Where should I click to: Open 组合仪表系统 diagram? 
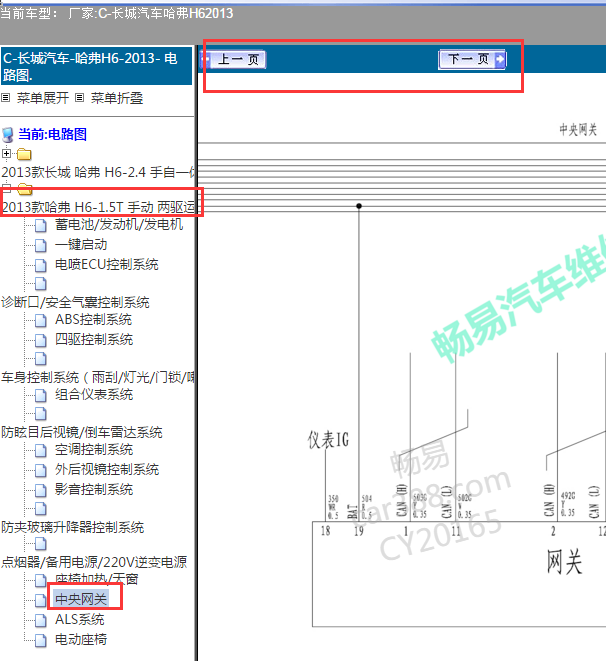[94, 395]
